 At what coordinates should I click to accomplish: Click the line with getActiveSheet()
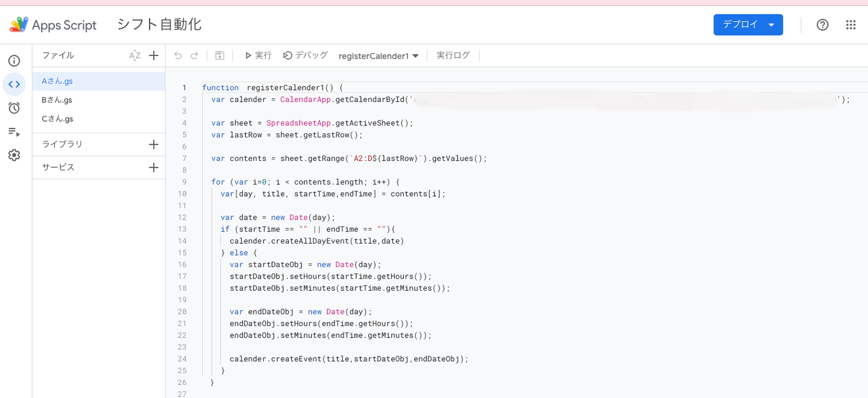tap(312, 123)
